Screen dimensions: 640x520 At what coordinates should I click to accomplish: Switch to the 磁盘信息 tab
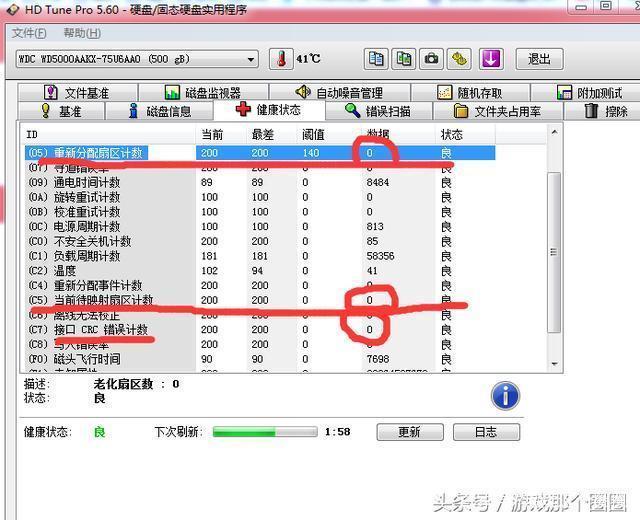click(x=160, y=111)
